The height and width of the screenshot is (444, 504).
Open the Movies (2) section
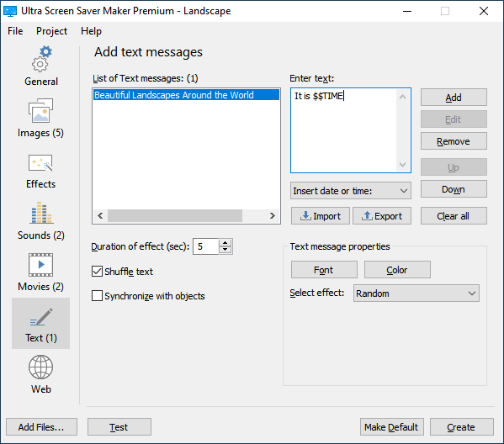[41, 272]
